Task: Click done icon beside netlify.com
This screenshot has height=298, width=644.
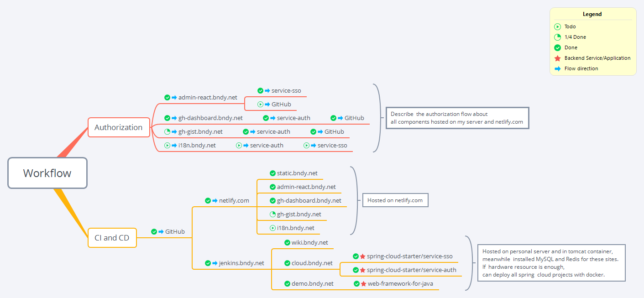Action: click(208, 200)
